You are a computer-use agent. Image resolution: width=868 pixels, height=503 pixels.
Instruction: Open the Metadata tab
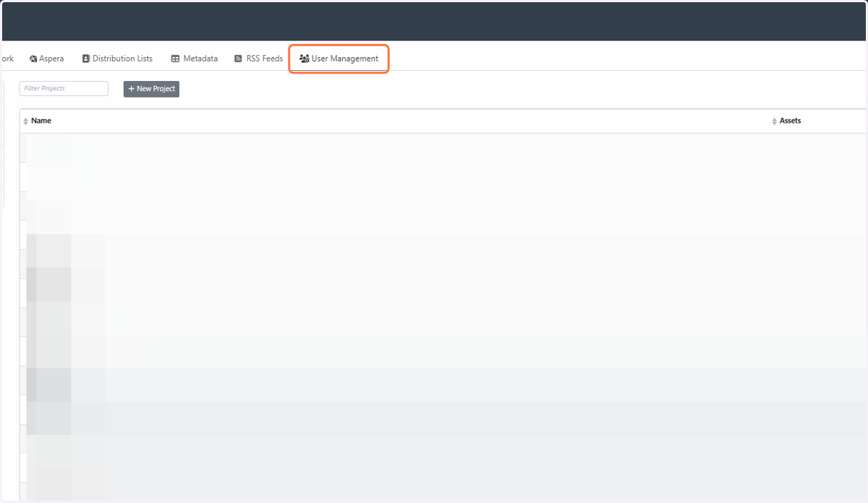pyautogui.click(x=194, y=59)
